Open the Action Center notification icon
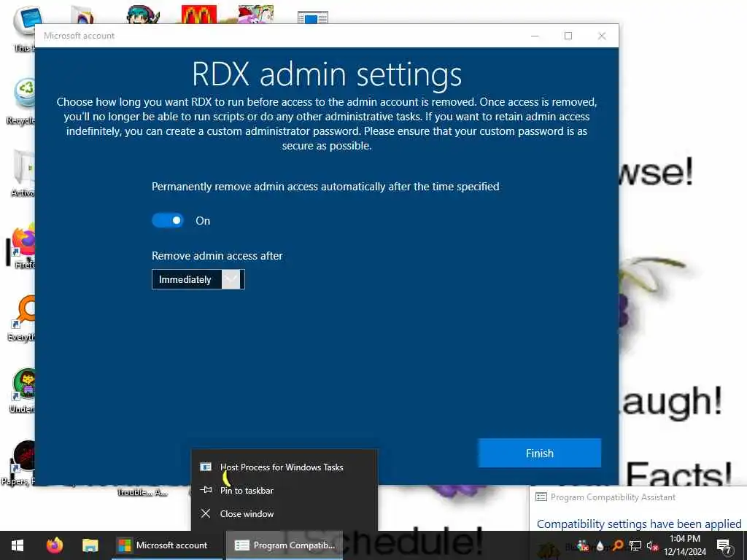 click(x=724, y=545)
